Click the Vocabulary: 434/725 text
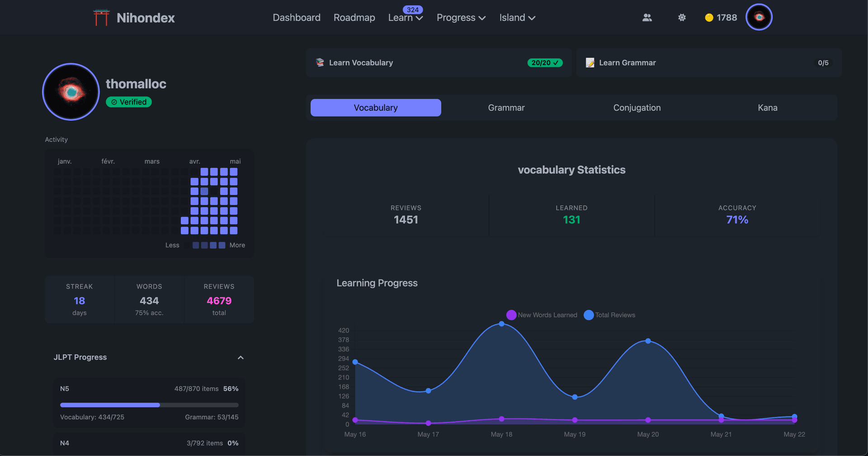 tap(92, 417)
